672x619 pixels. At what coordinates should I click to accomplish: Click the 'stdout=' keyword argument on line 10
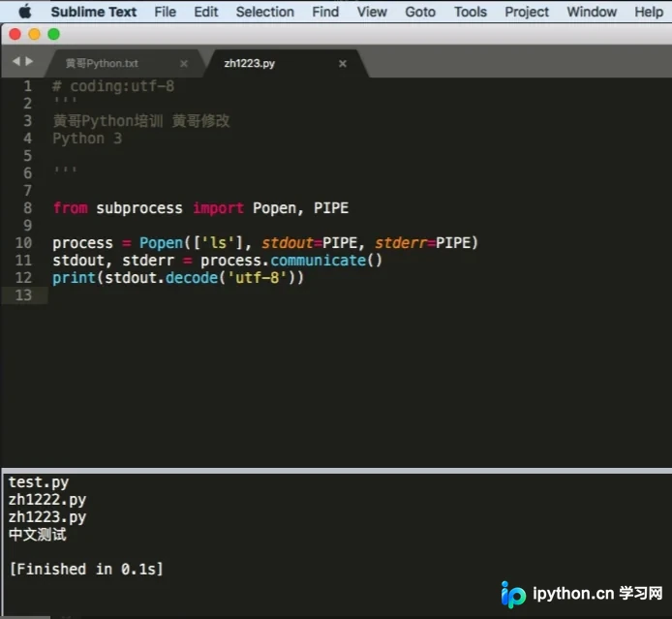pyautogui.click(x=291, y=243)
